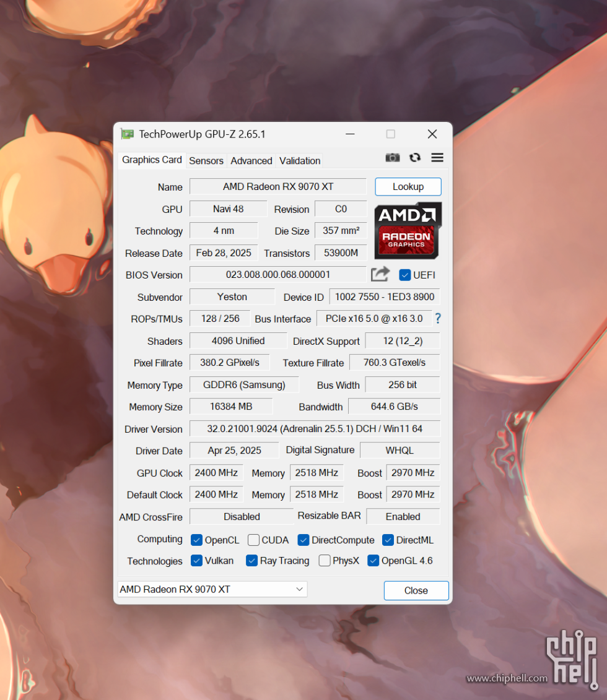This screenshot has height=700, width=607.
Task: Click the GPU-Z app icon in title bar
Action: pyautogui.click(x=128, y=134)
